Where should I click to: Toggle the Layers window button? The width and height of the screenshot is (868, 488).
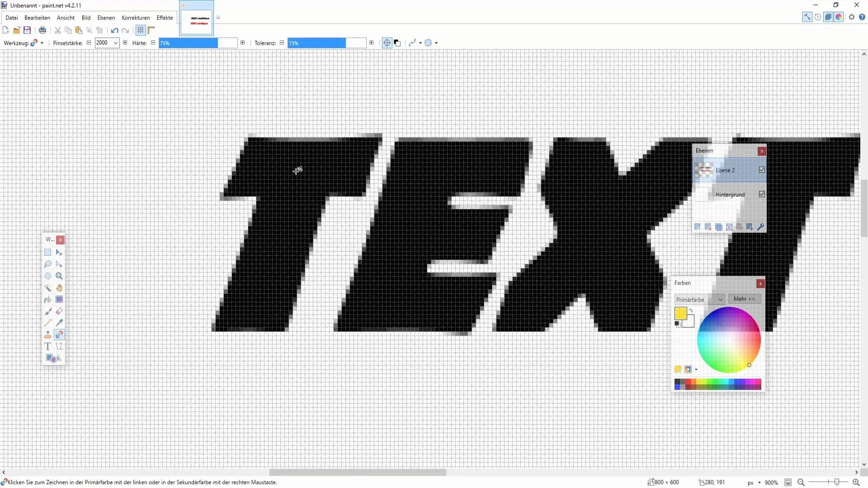(x=828, y=17)
